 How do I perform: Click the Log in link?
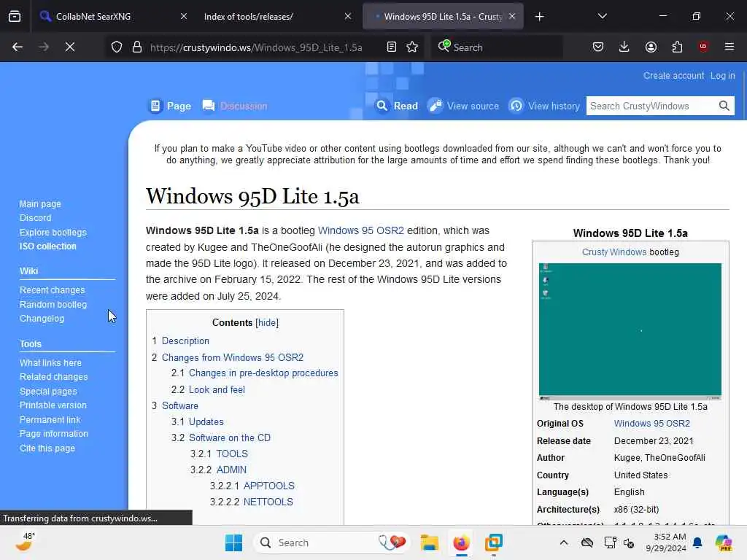point(722,76)
